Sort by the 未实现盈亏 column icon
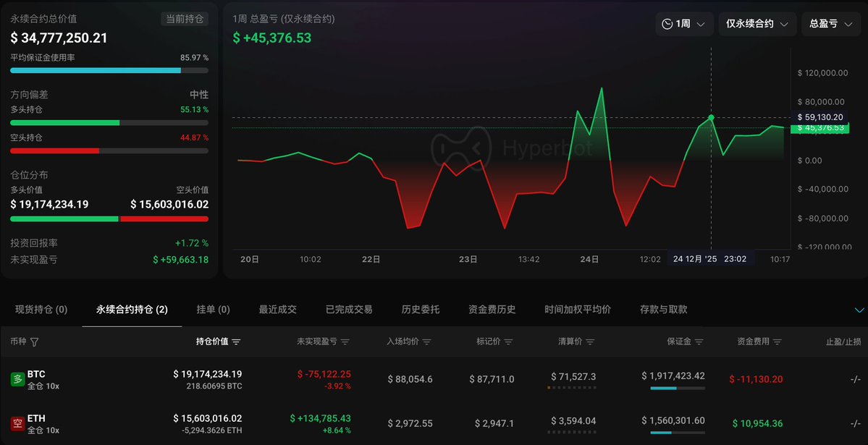Screen dimensions: 868x445 coord(345,342)
